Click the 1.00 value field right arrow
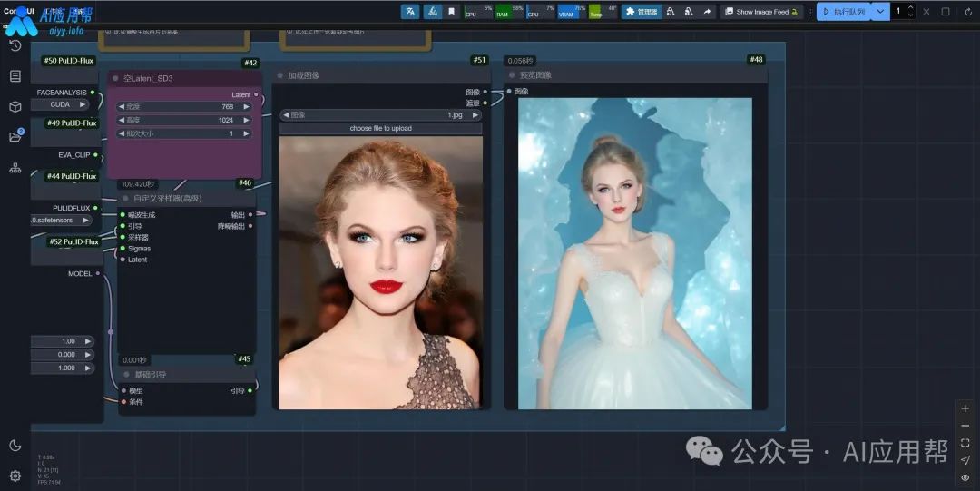This screenshot has width=980, height=491. (87, 341)
